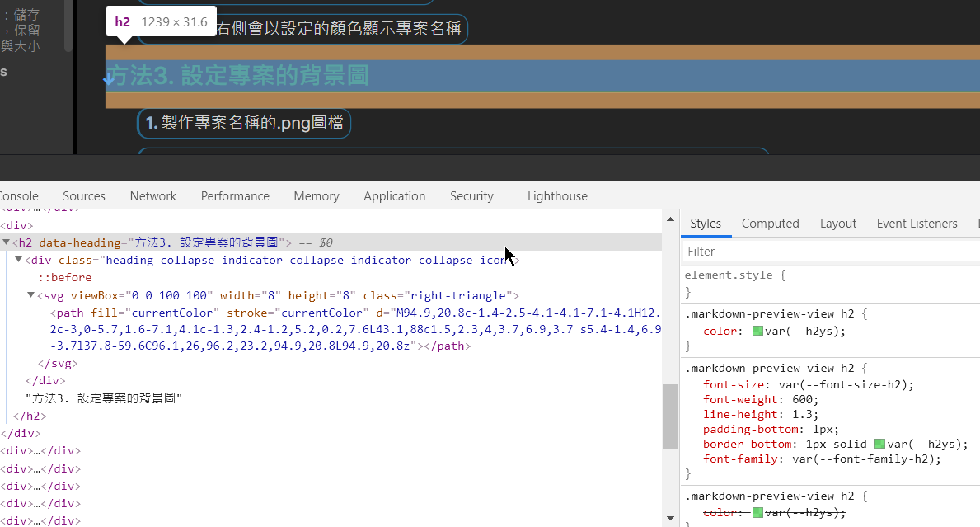Select the path element inside the svg

(x=68, y=312)
